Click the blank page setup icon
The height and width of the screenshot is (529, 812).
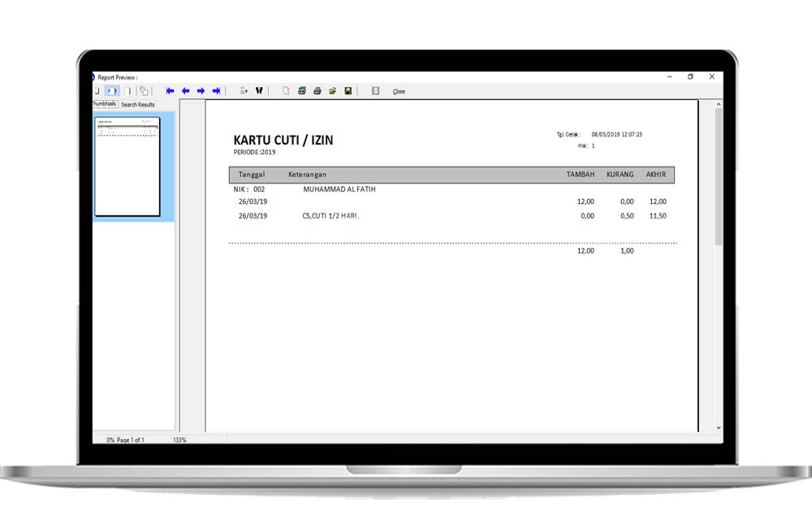(x=286, y=91)
